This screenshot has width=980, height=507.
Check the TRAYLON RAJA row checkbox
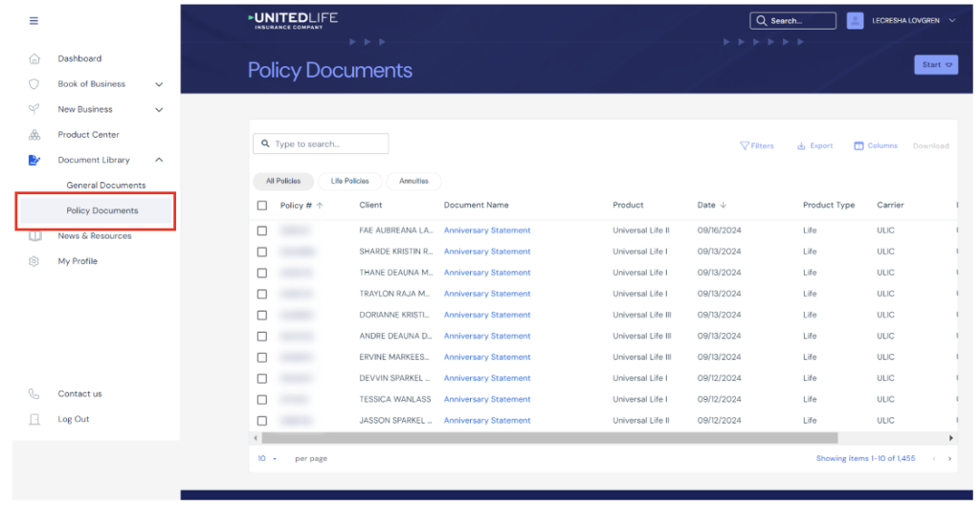[262, 294]
